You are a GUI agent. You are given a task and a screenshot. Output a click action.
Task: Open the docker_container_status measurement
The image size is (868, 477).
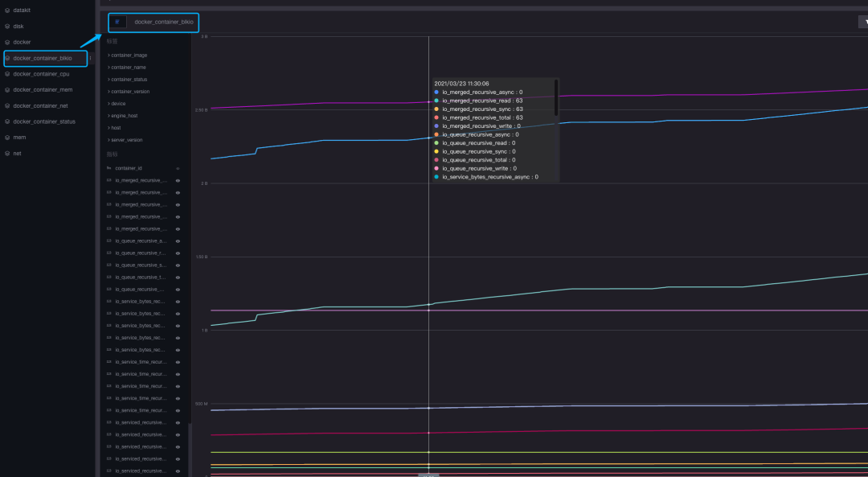(44, 121)
